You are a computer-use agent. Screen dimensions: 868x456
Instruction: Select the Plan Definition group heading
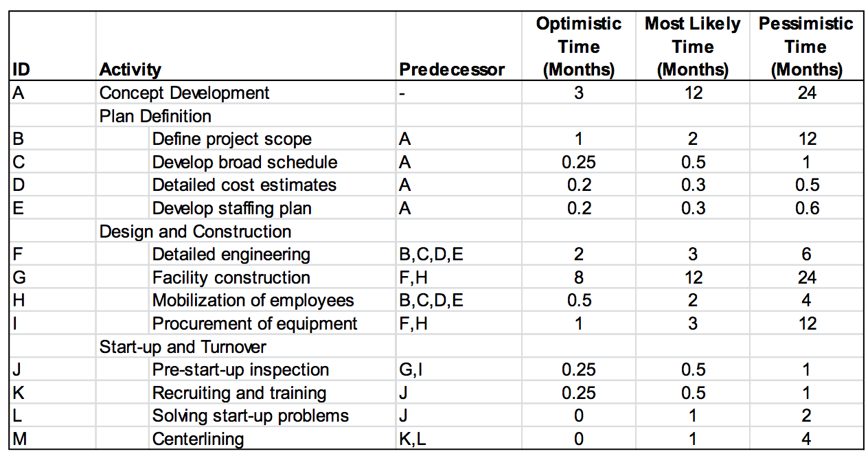coord(155,116)
